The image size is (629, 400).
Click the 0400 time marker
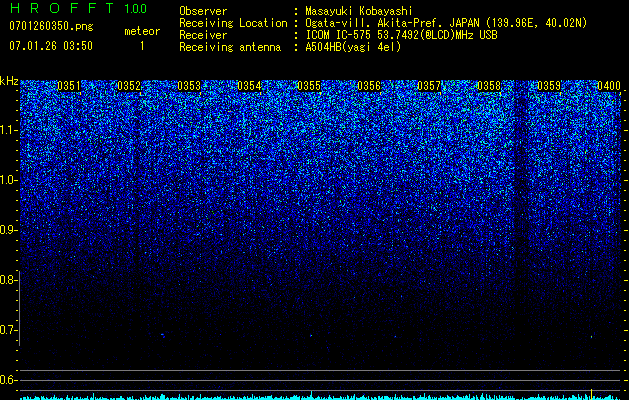pos(609,86)
